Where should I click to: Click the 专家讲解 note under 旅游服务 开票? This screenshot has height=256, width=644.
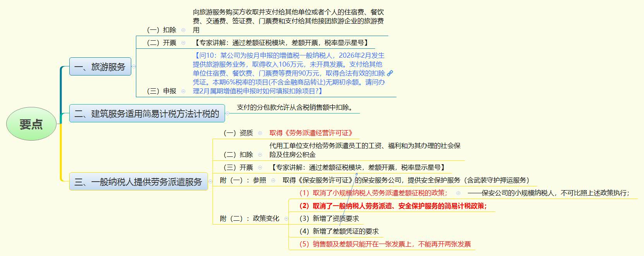pos(282,43)
